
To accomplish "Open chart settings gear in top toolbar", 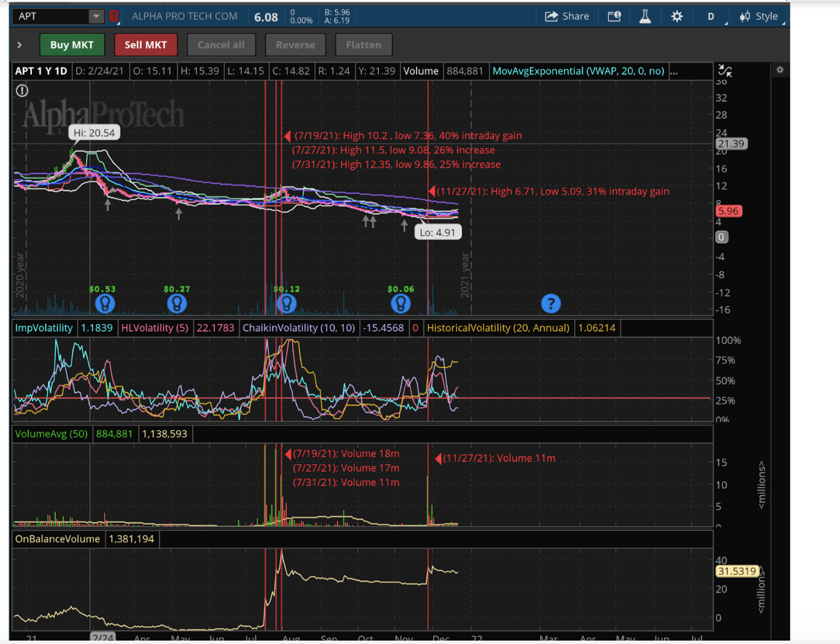I will pyautogui.click(x=677, y=16).
